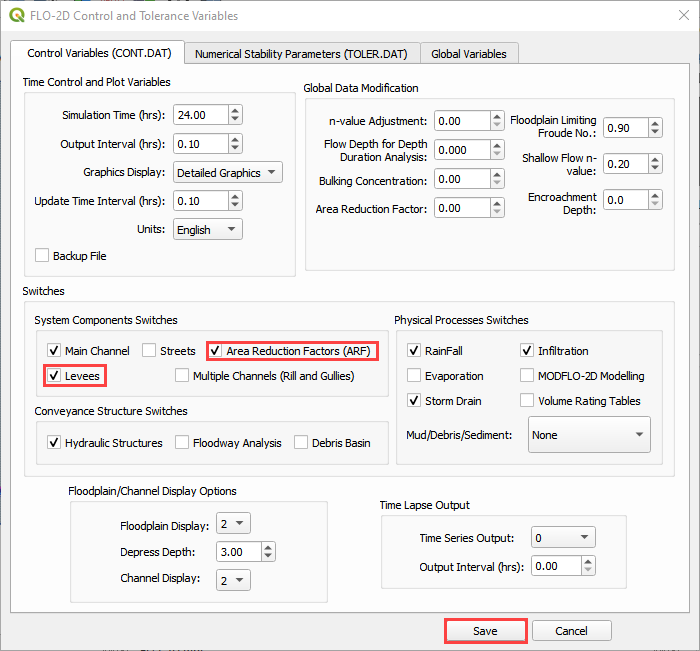The width and height of the screenshot is (700, 651).
Task: Expand the Time Series Output dropdown
Action: [x=563, y=538]
